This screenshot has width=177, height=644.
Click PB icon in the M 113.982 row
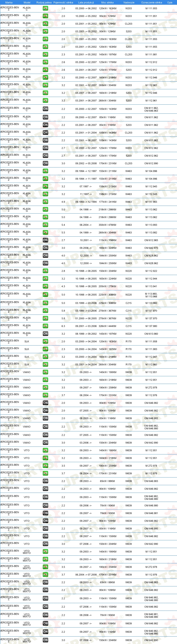pyautogui.click(x=45, y=233)
